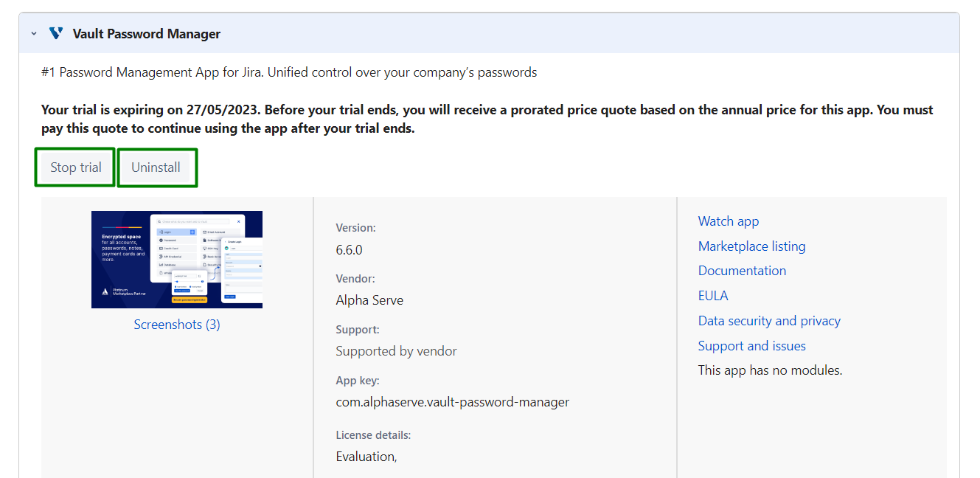
Task: Click the Vault app logo icon
Action: pyautogui.click(x=56, y=34)
